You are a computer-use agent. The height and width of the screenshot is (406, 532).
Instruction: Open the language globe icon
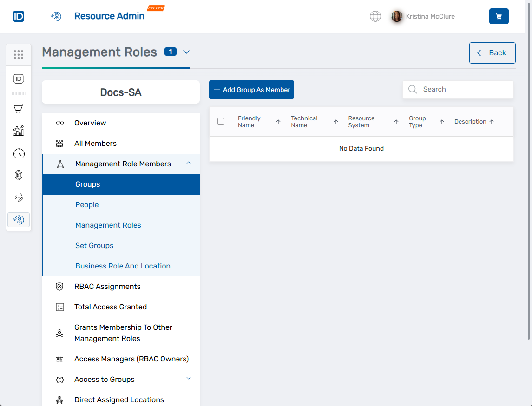click(375, 16)
